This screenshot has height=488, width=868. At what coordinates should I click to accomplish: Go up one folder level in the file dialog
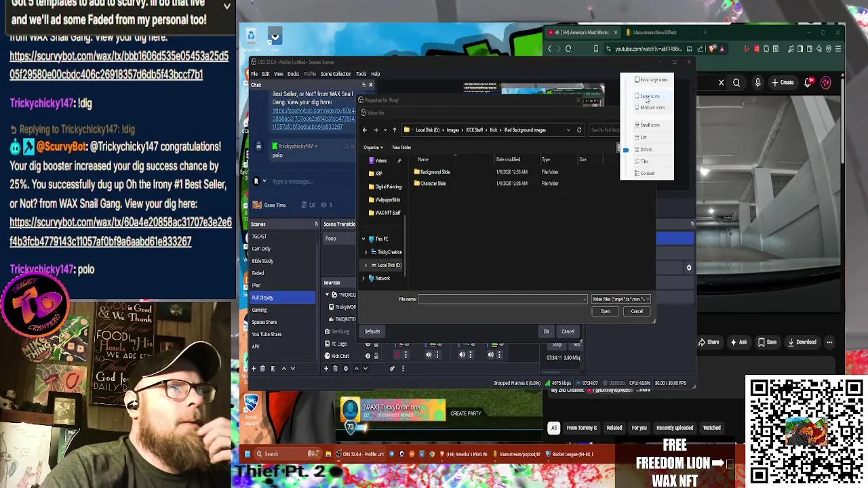point(395,130)
